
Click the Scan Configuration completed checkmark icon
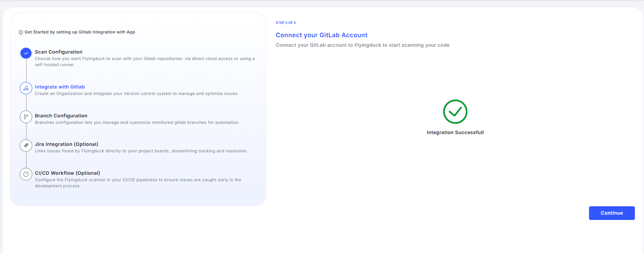click(x=26, y=53)
